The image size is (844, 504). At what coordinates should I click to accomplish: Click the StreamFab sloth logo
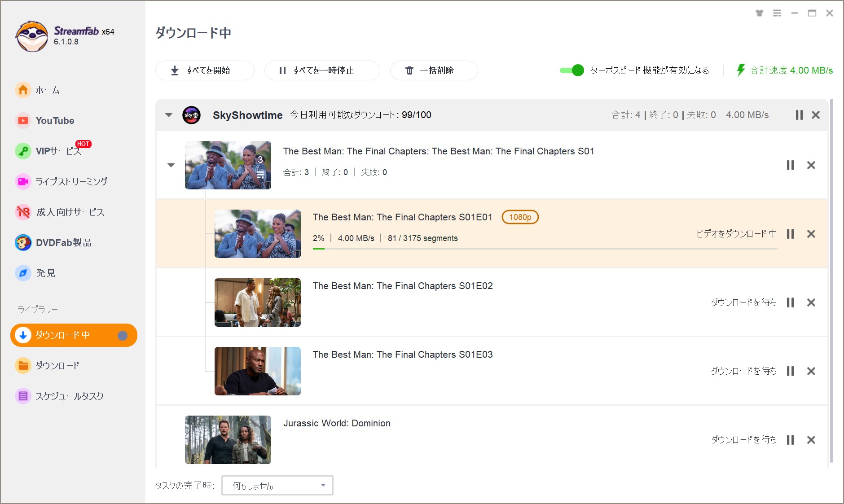pos(31,36)
